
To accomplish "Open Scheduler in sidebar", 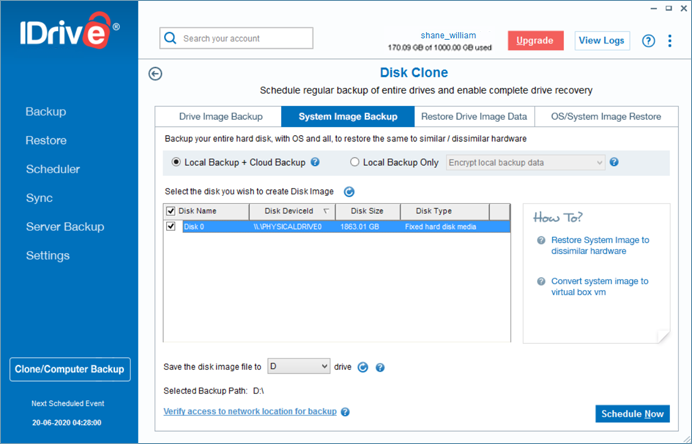I will point(53,169).
